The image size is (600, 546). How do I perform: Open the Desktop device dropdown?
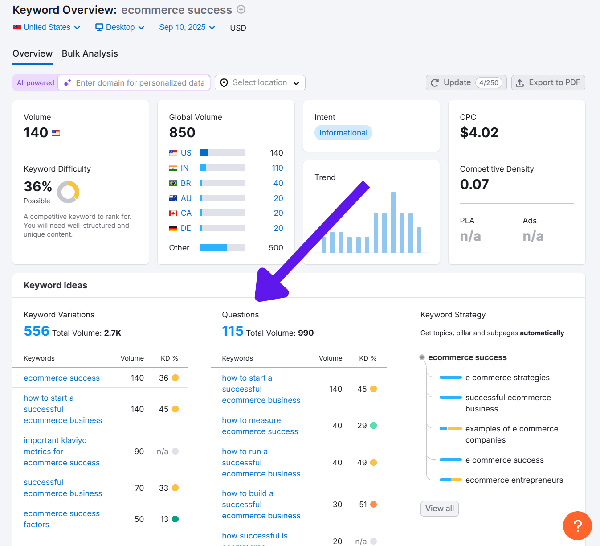(x=120, y=28)
